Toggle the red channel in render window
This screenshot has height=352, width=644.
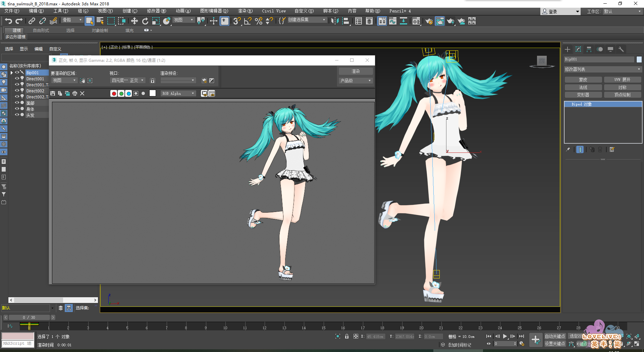point(114,93)
